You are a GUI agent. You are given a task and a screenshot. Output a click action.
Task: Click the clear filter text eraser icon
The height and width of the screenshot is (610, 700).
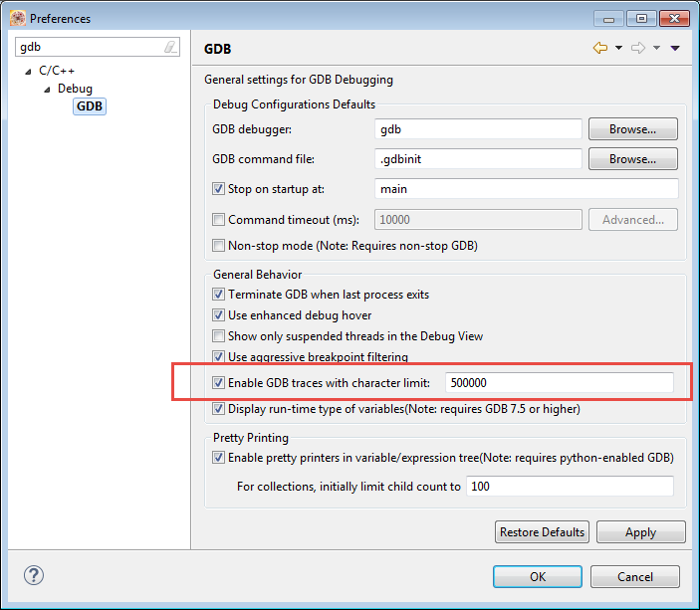pos(170,47)
